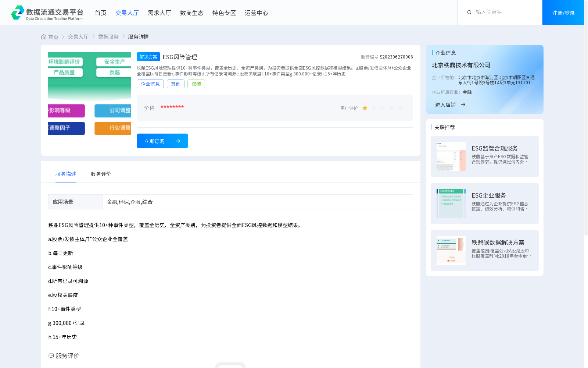The image size is (588, 368).
Task: Click the home icon in breadcrumb
Action: click(x=44, y=37)
